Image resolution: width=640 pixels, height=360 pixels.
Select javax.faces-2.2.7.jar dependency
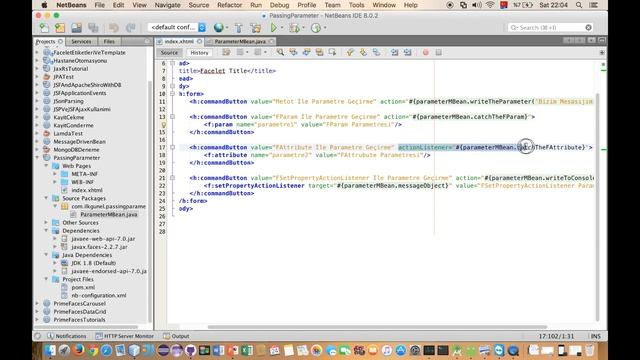(x=99, y=247)
